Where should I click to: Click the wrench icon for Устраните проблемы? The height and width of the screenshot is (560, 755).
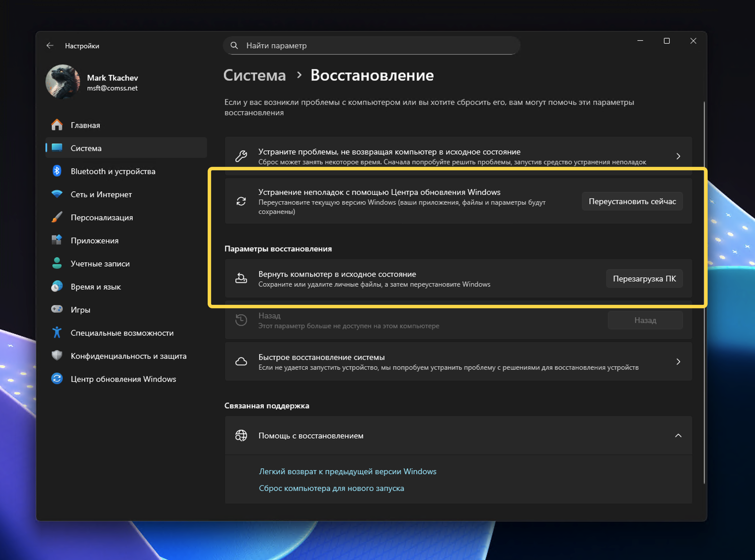pyautogui.click(x=241, y=156)
